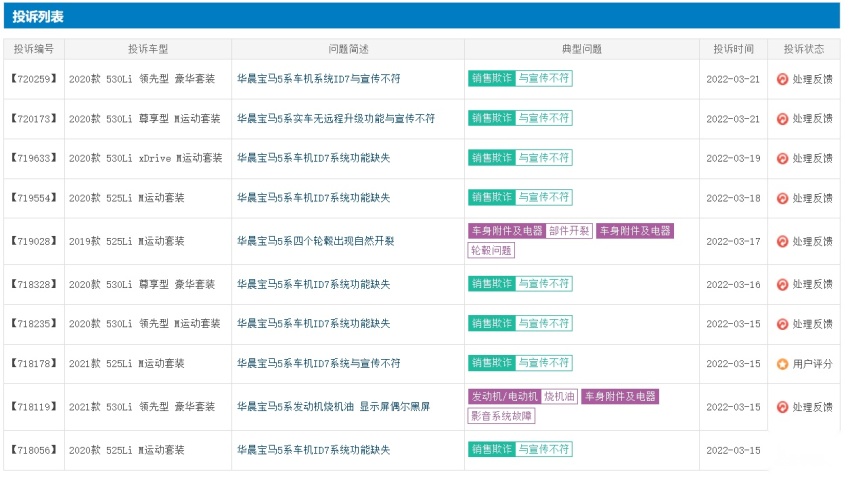
Task: Click red status icon for complaint 719028
Action: coord(782,242)
